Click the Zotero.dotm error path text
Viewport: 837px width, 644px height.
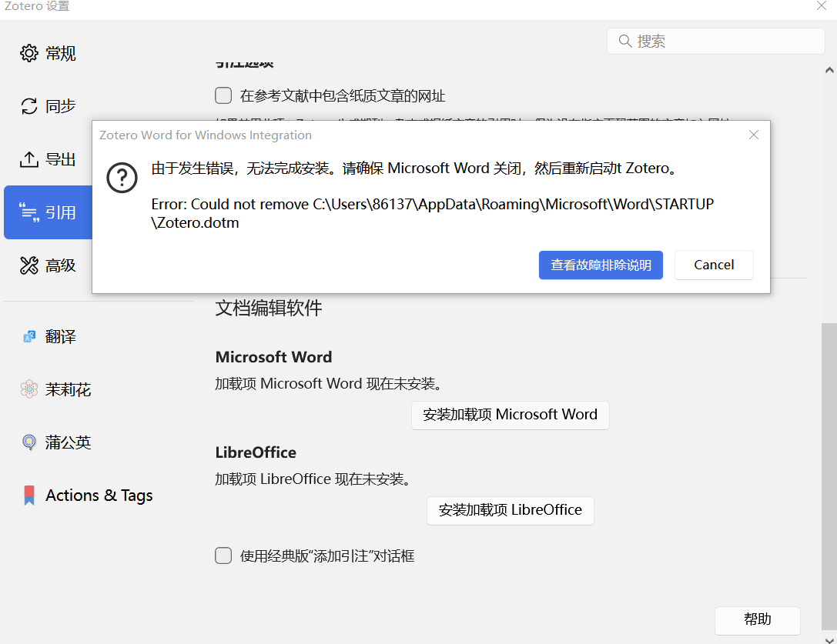click(x=433, y=213)
